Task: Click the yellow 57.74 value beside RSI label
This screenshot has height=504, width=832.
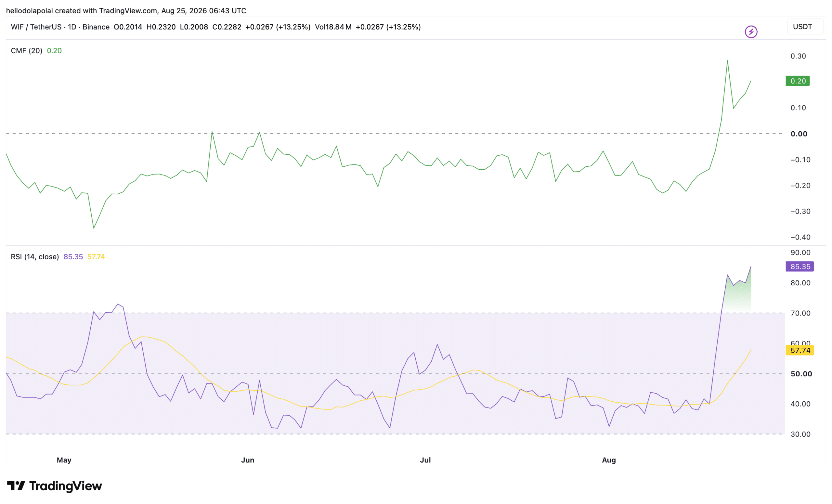Action: point(96,257)
